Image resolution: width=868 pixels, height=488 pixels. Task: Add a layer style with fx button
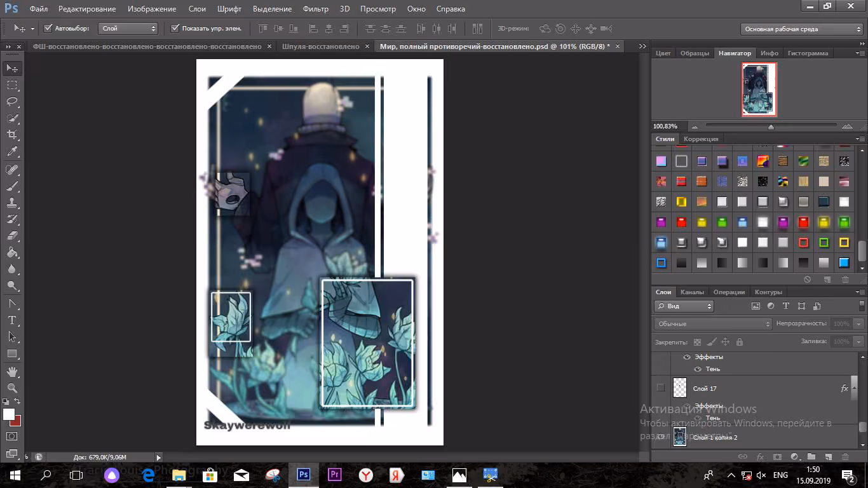coord(760,456)
